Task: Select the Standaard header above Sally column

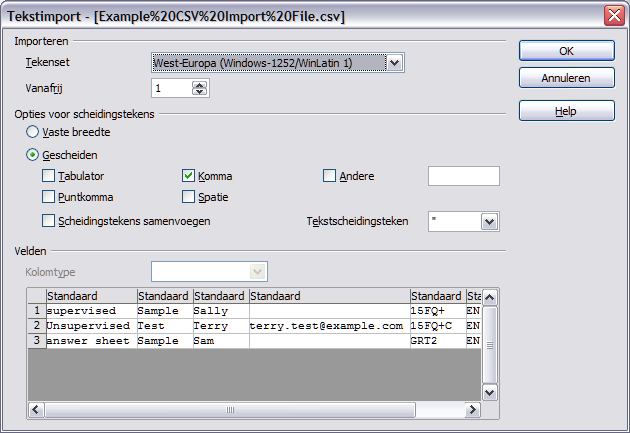Action: click(x=221, y=296)
